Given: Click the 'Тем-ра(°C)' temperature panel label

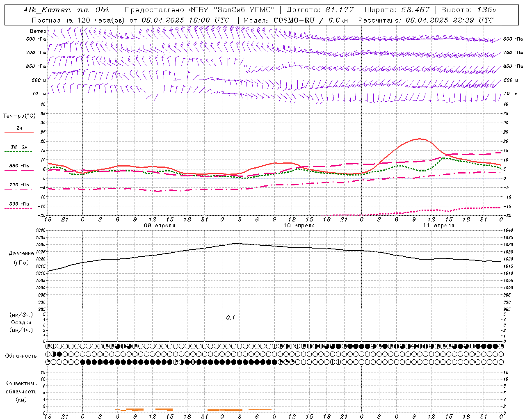Looking at the screenshot, I should coord(19,116).
